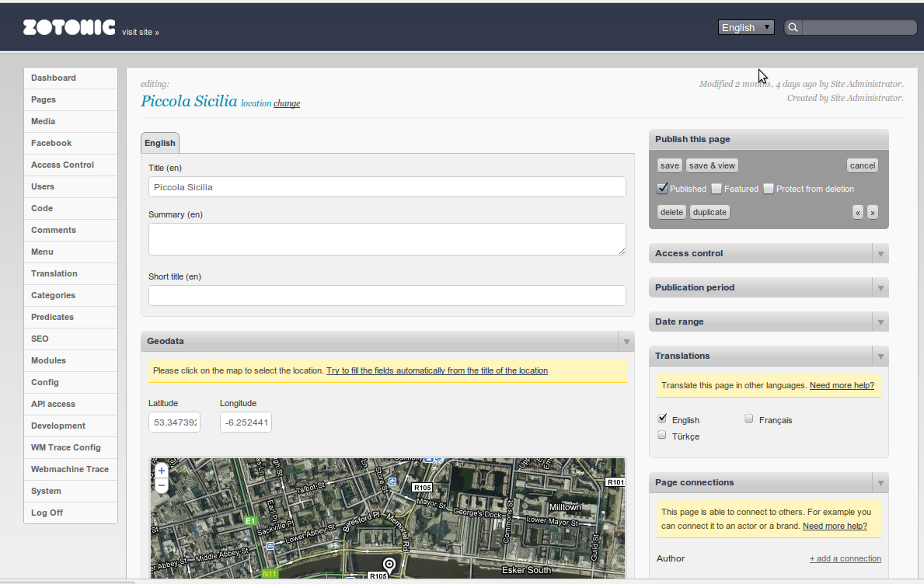
Task: Select the English language tab
Action: tap(160, 143)
